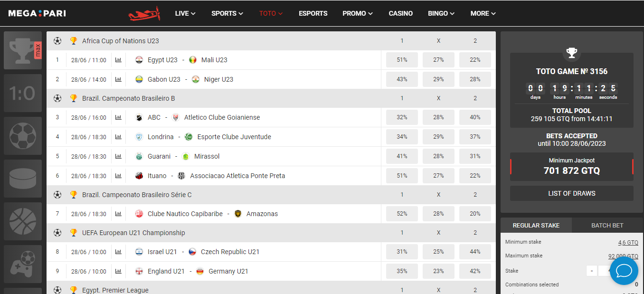Open the trophy max sidebar icon

coord(23,50)
